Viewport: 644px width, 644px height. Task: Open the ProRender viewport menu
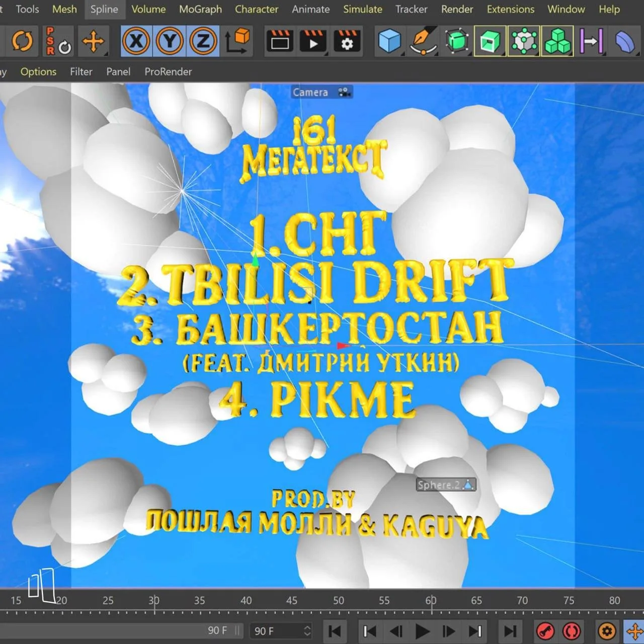point(168,71)
